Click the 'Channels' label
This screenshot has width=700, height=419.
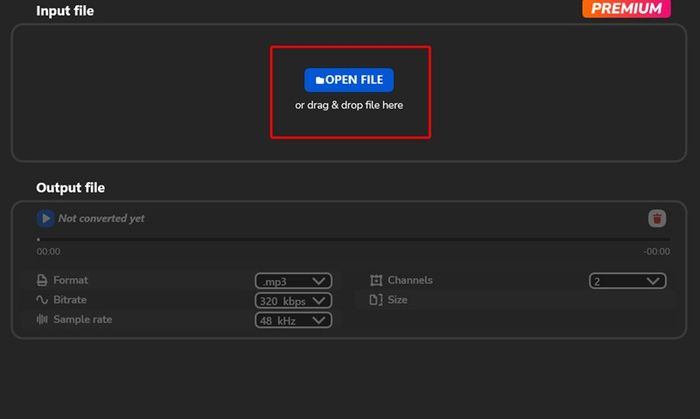410,280
